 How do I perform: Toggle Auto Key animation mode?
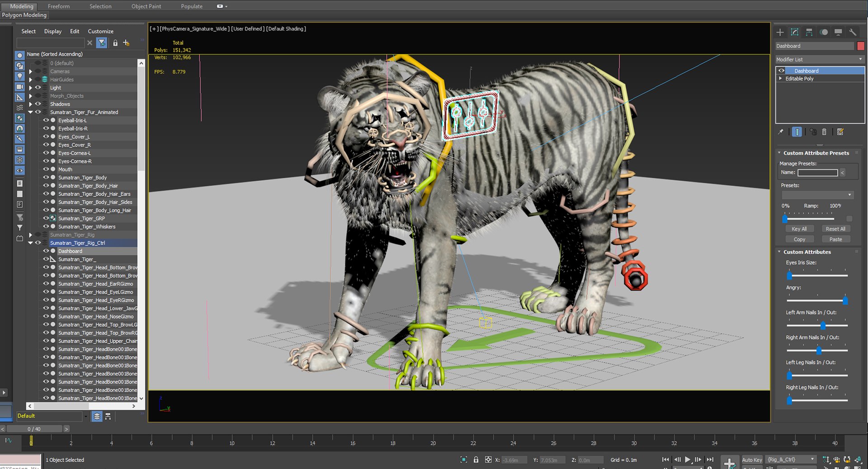coord(752,460)
